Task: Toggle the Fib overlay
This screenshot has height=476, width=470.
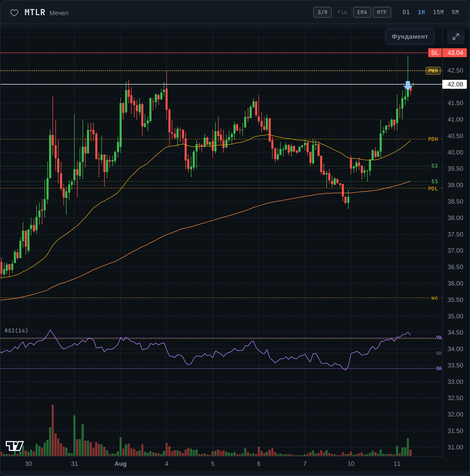Action: 342,12
